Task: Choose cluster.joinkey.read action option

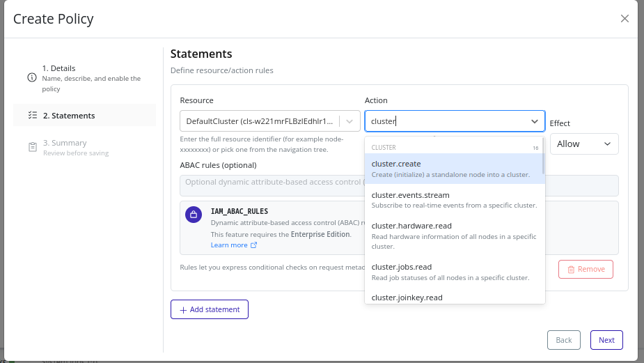Action: tap(454, 298)
